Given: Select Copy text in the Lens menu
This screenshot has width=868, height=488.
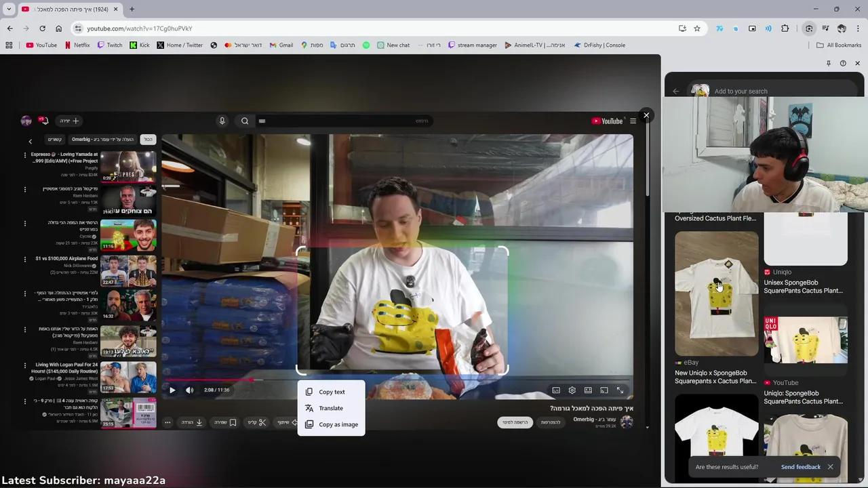Looking at the screenshot, I should [x=331, y=392].
